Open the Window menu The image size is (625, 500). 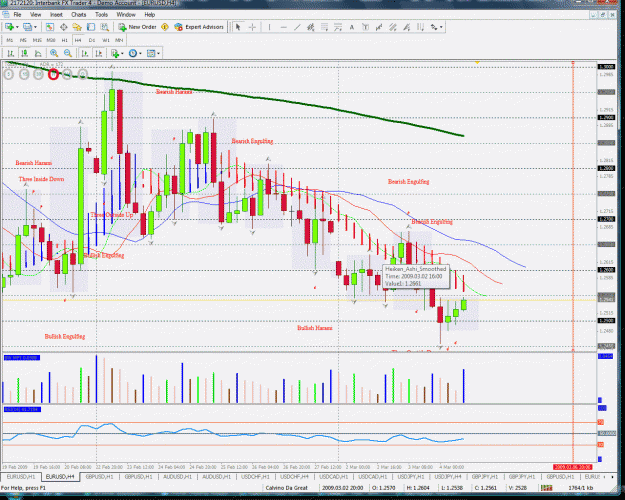click(126, 14)
